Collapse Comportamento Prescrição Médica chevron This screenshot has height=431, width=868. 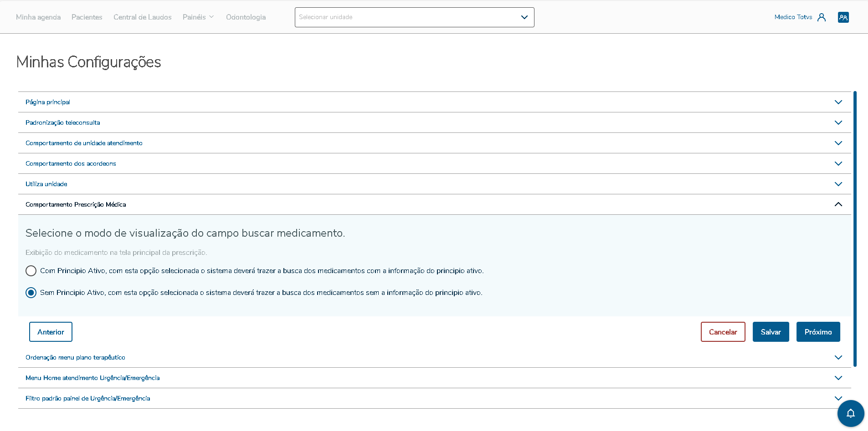pos(838,204)
